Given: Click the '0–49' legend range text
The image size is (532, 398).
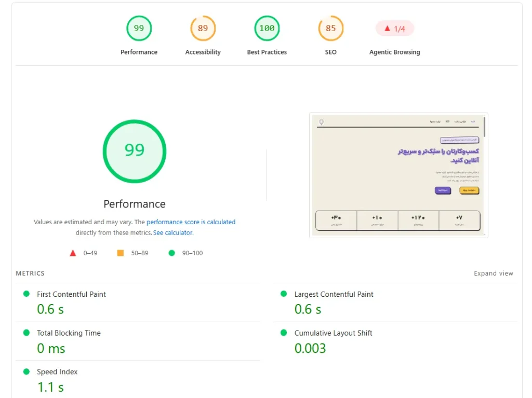Looking at the screenshot, I should click(x=90, y=253).
